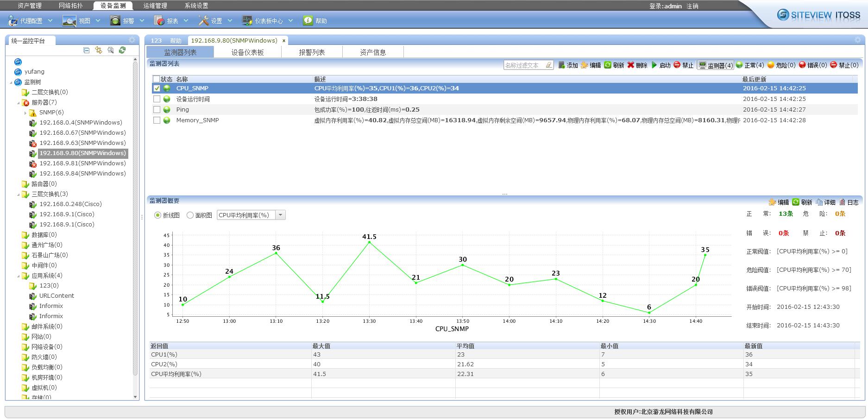The width and height of the screenshot is (868, 420).
Task: Collapse the 服务器(7) tree node
Action: pos(19,102)
